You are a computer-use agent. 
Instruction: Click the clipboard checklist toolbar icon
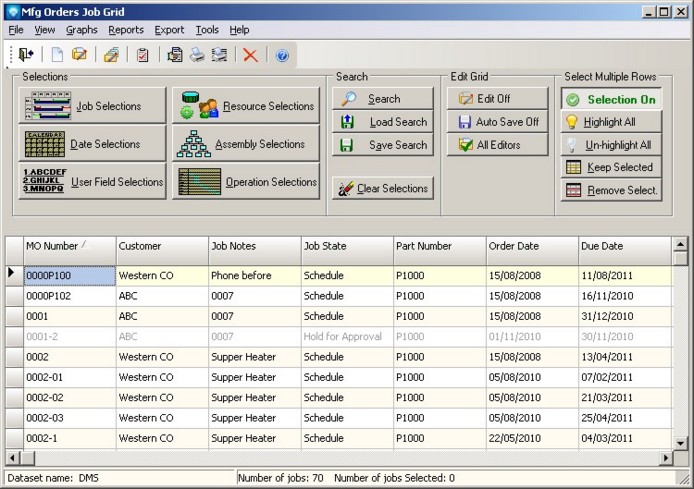point(143,55)
